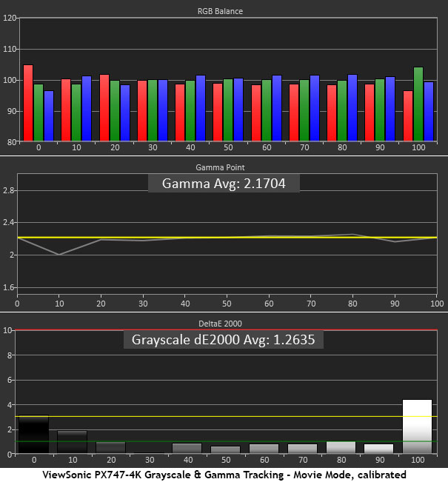Click the blue bar at 0 in RGB Balance
The width and height of the screenshot is (448, 482).
pyautogui.click(x=49, y=116)
